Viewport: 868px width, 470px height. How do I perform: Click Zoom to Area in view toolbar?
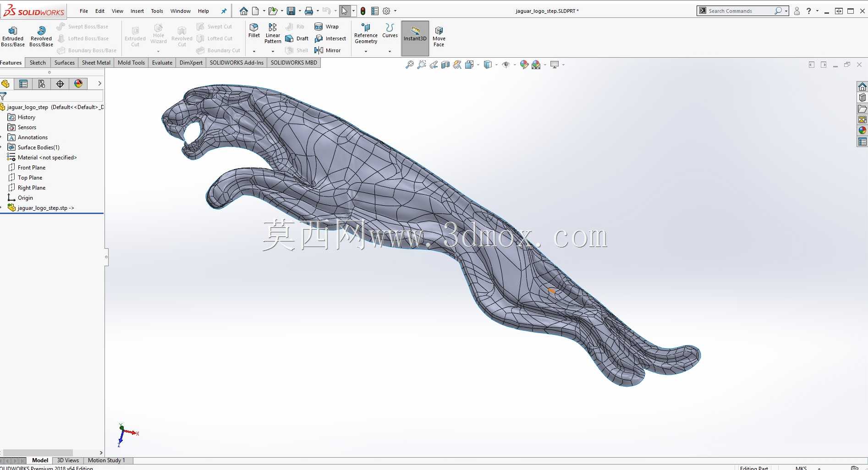pos(422,65)
